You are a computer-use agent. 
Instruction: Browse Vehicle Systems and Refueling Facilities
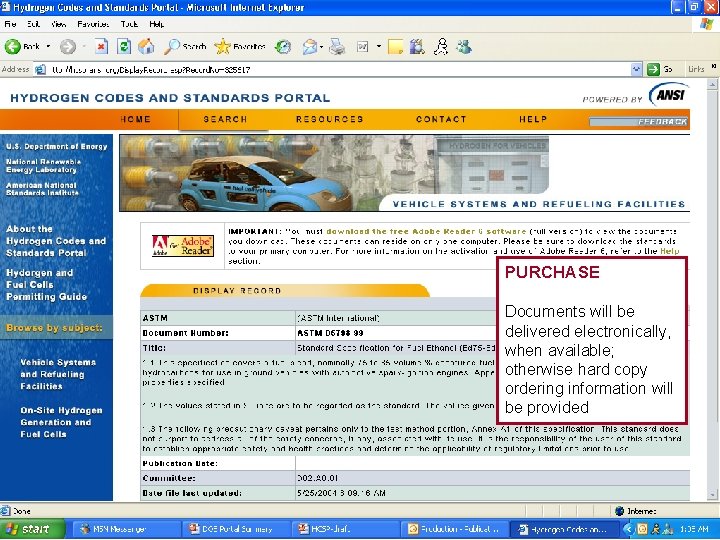(58, 374)
